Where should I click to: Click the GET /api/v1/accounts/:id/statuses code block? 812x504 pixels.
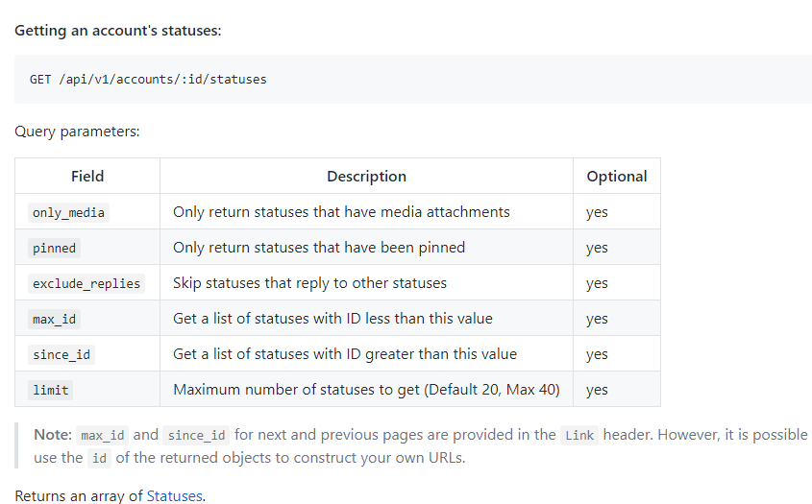pos(148,79)
